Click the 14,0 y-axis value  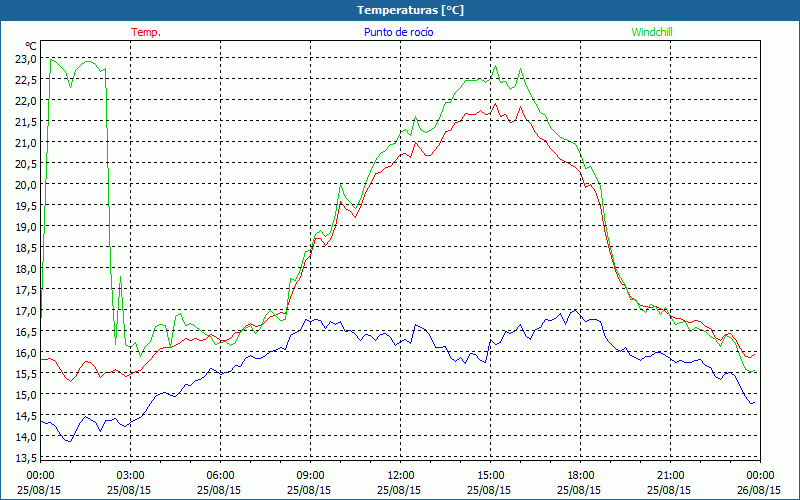click(x=26, y=437)
